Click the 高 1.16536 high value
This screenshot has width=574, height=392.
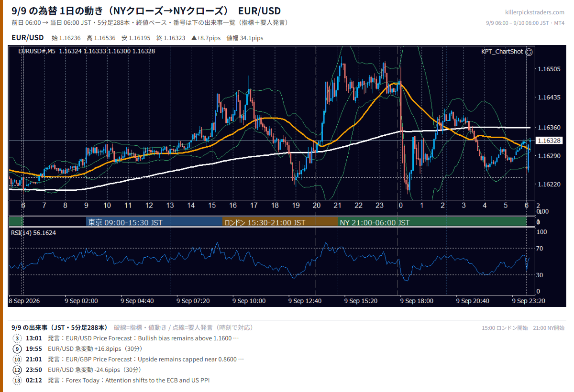101,38
